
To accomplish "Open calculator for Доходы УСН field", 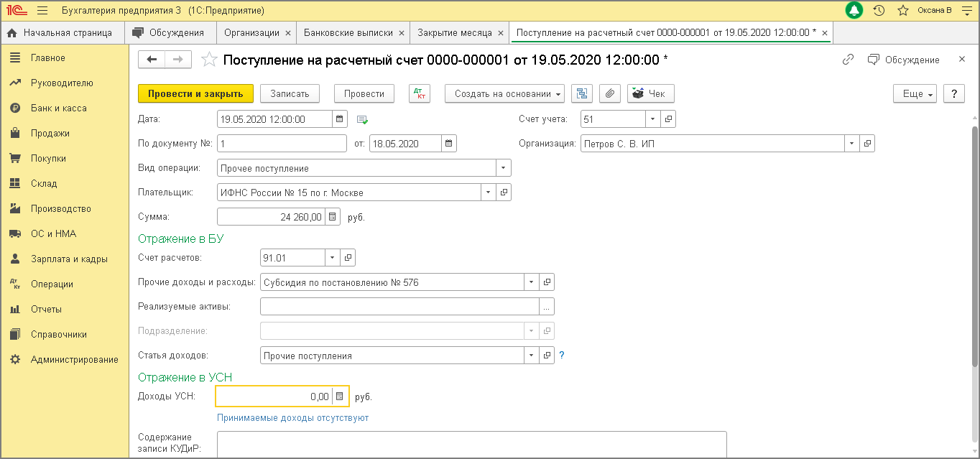I will tap(340, 396).
